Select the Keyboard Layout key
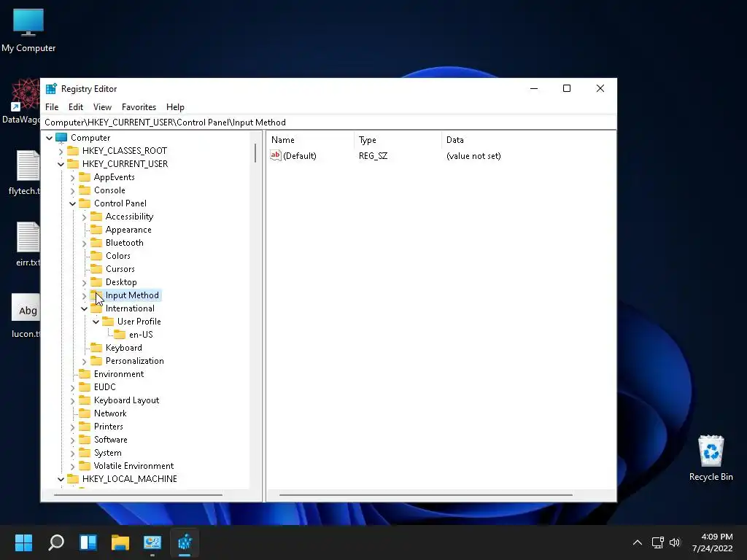 tap(126, 400)
